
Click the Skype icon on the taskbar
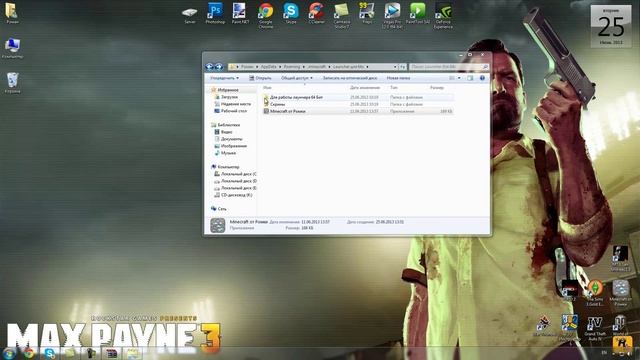click(49, 353)
